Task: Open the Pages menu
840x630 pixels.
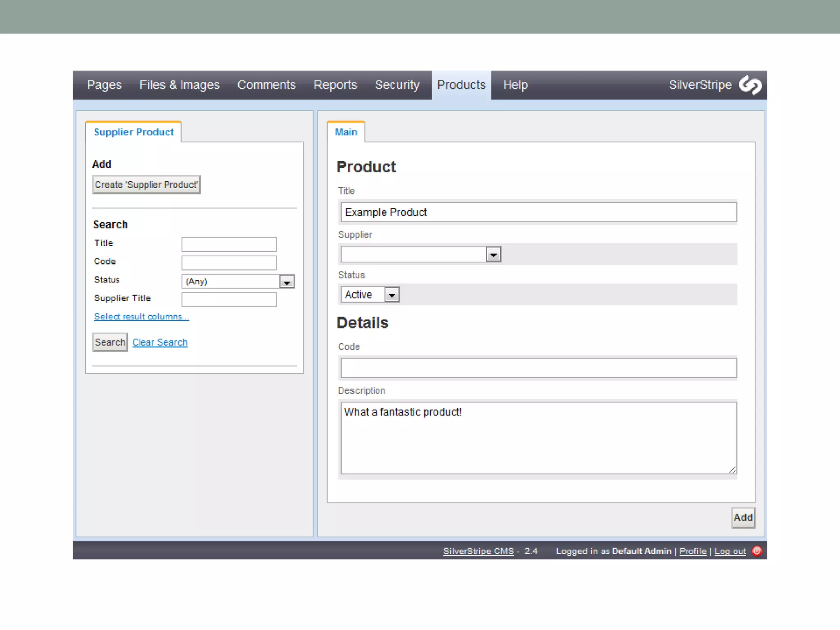Action: coord(104,85)
